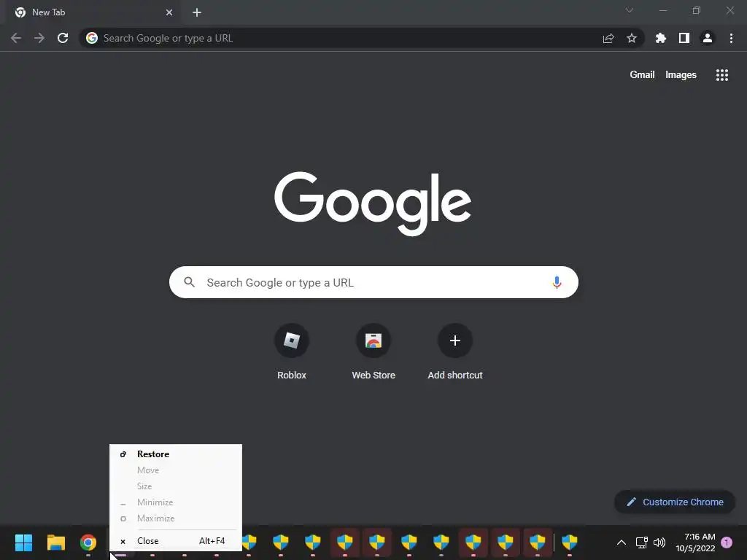Go back using the back arrow

pyautogui.click(x=16, y=38)
